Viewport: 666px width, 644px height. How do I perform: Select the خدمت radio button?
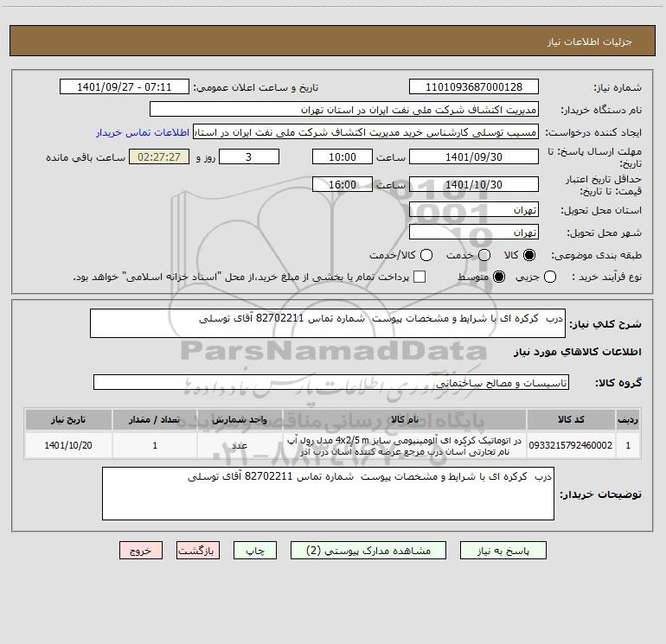[x=484, y=255]
